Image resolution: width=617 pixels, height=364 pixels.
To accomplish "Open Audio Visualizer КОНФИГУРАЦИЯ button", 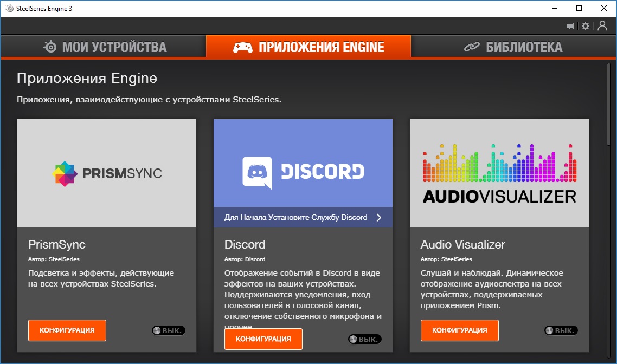I will point(460,330).
